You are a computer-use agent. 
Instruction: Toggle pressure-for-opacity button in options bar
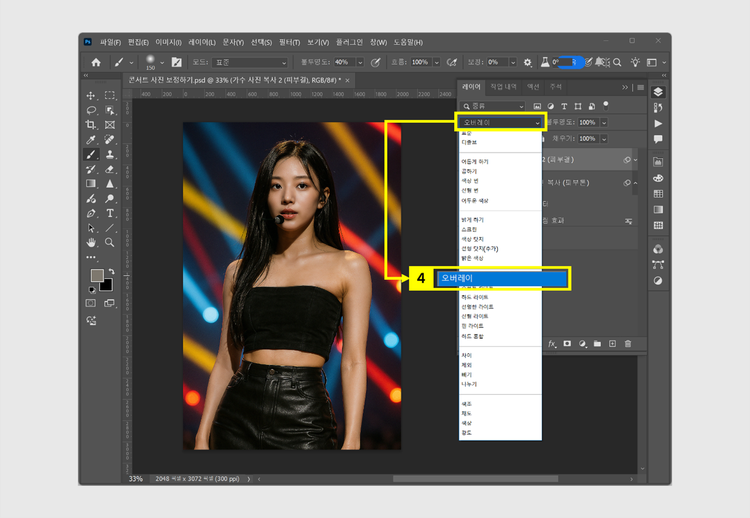[374, 62]
